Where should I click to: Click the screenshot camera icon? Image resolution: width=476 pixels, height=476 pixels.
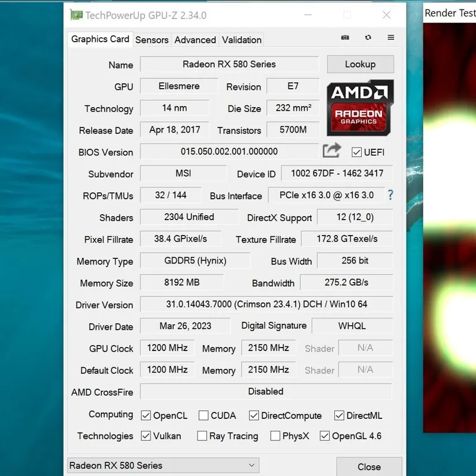click(x=345, y=37)
